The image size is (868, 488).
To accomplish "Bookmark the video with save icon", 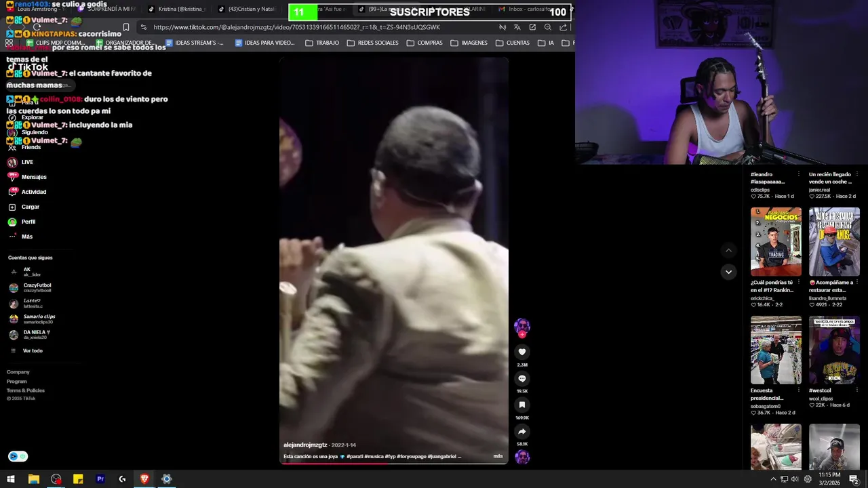I will (522, 405).
